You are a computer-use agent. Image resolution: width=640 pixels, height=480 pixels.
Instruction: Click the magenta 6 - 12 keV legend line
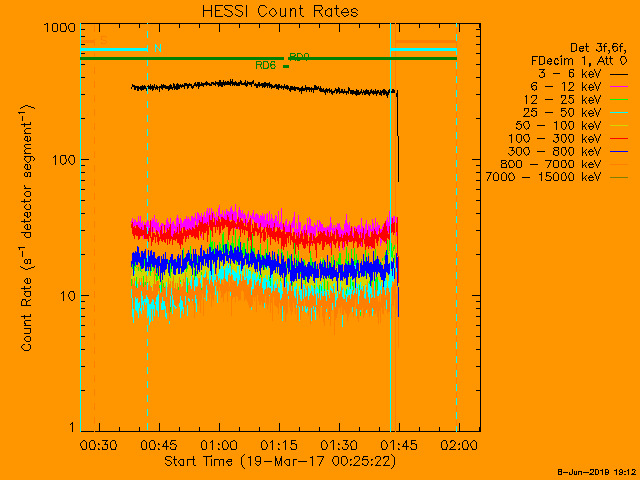click(619, 87)
